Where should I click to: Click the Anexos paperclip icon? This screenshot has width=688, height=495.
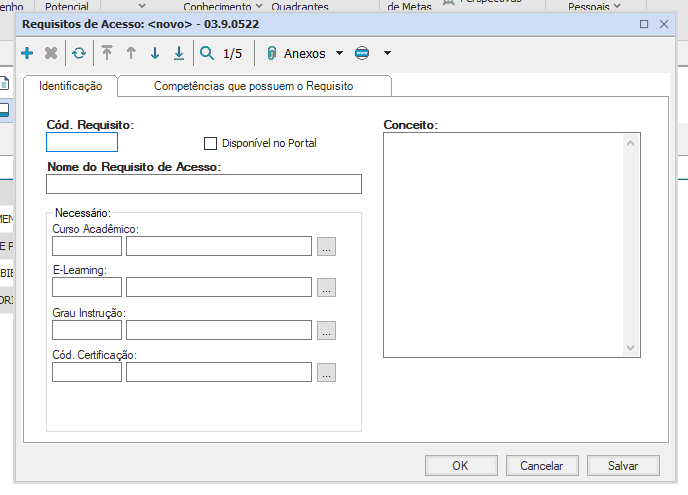[x=271, y=53]
